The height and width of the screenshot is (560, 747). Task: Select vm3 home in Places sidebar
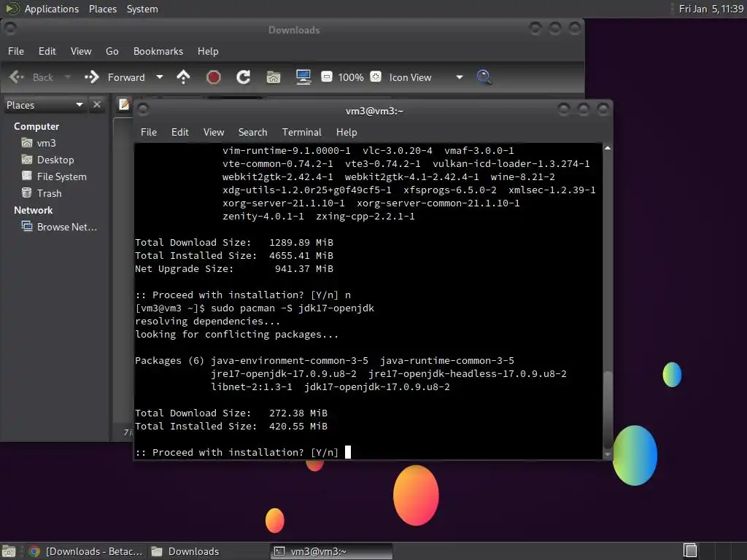[x=39, y=143]
